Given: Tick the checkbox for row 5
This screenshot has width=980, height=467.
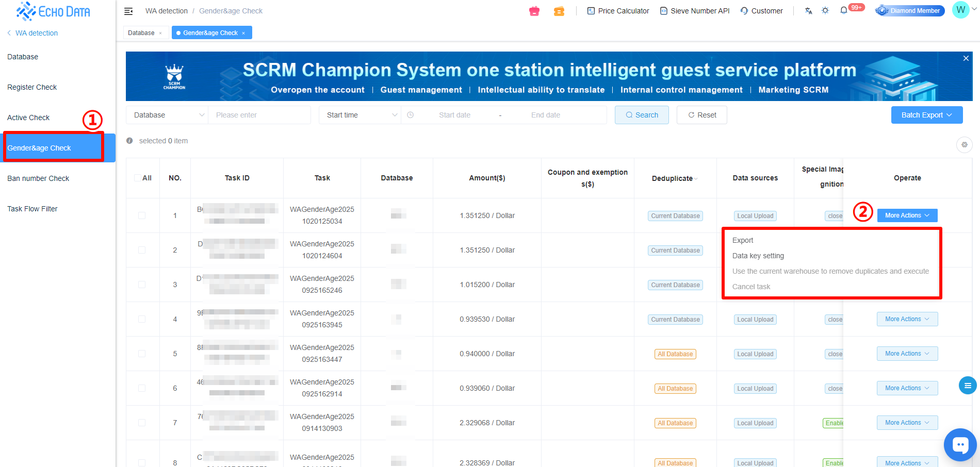Looking at the screenshot, I should [x=142, y=354].
